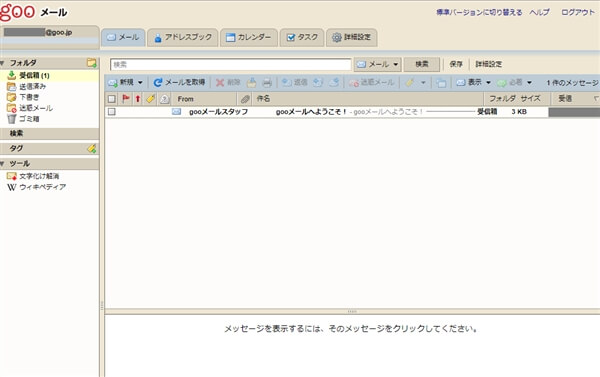The image size is (600, 377).
Task: Click the red X delete icon
Action: pos(220,83)
